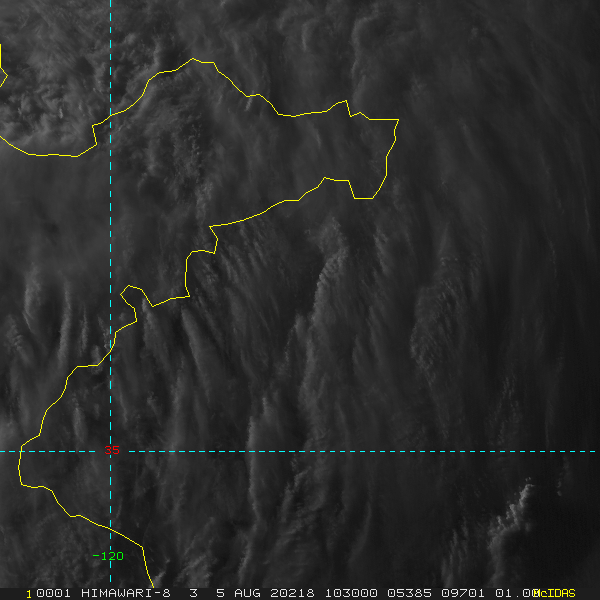Select the "HIMAWARI-8" satellite name text
Image resolution: width=600 pixels, height=600 pixels.
click(126, 593)
